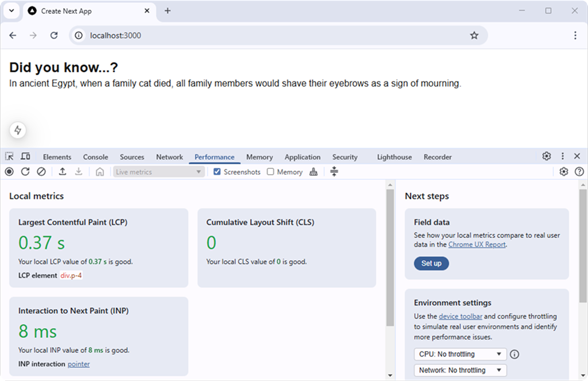The image size is (588, 381).
Task: Enable the Memory checkbox
Action: [x=270, y=171]
